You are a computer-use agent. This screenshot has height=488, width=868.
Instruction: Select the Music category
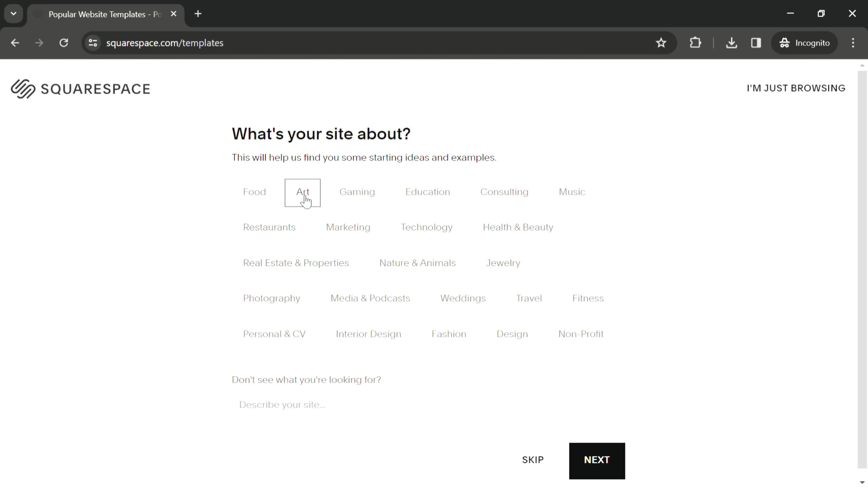tap(572, 192)
